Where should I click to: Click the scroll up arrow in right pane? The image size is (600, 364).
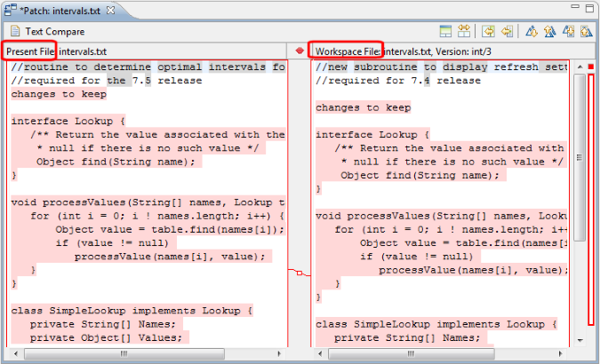[x=579, y=67]
